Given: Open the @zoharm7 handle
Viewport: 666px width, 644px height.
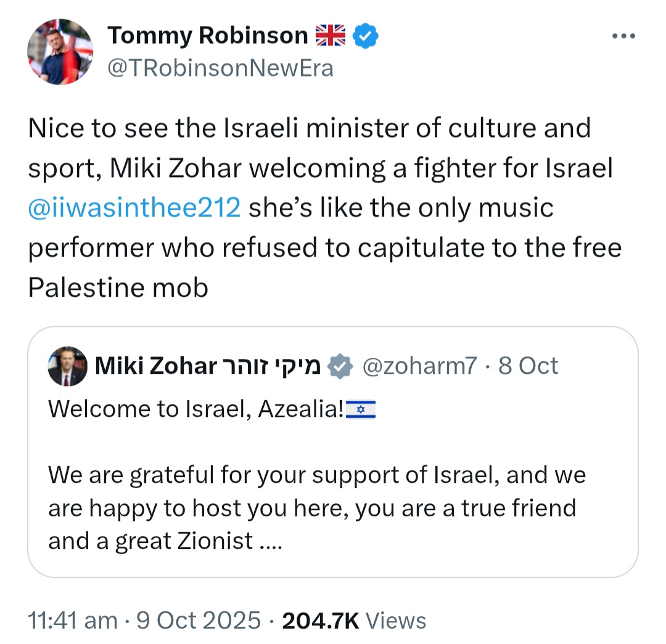Looking at the screenshot, I should coord(420,366).
